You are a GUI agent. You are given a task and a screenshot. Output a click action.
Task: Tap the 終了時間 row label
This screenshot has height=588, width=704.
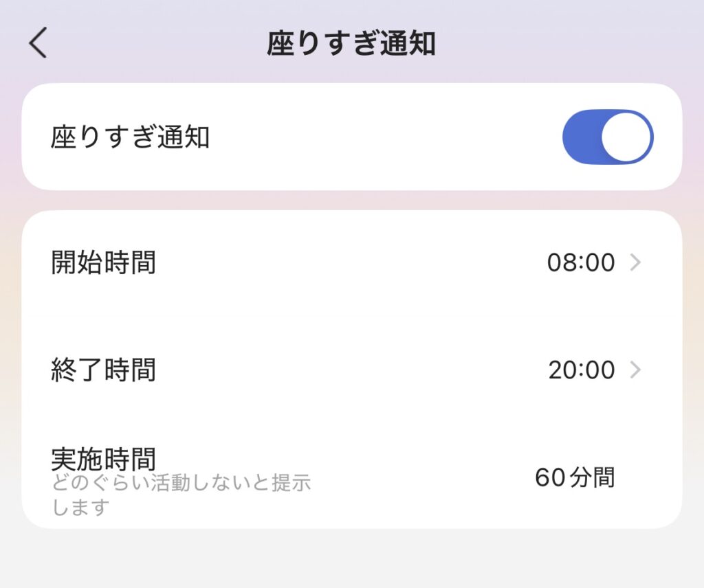point(104,370)
